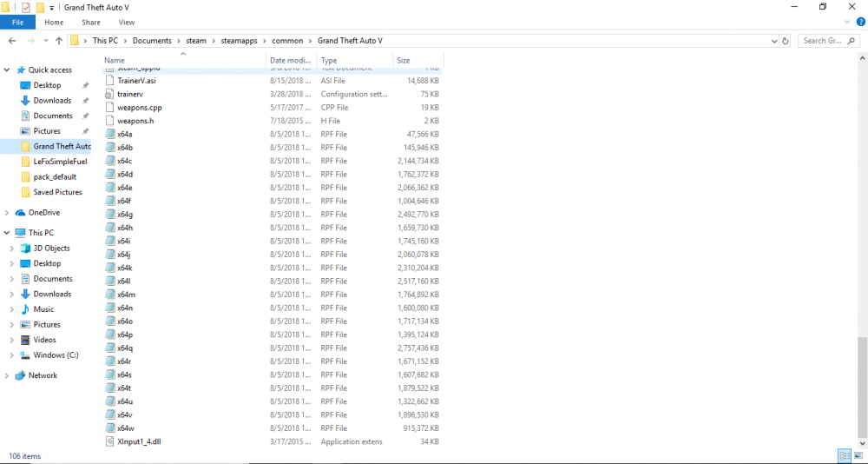The image size is (868, 464).
Task: Open the recent locations dropdown arrow
Action: (45, 41)
